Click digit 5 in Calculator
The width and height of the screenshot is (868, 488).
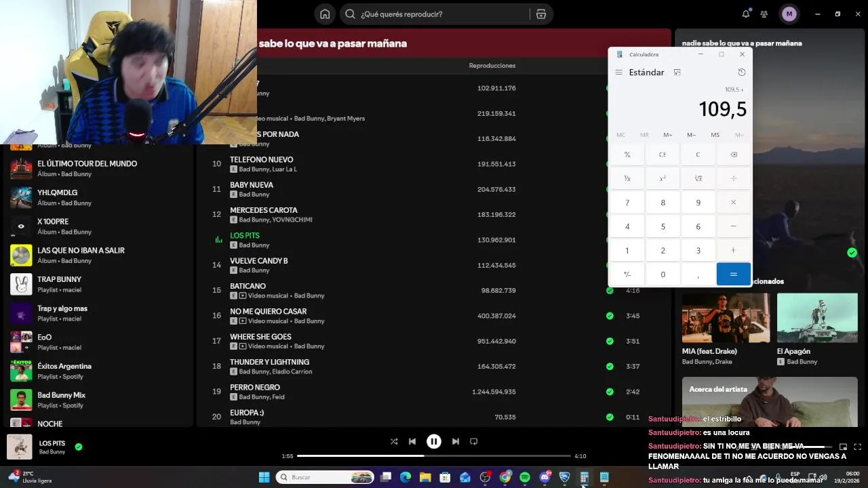[663, 226]
